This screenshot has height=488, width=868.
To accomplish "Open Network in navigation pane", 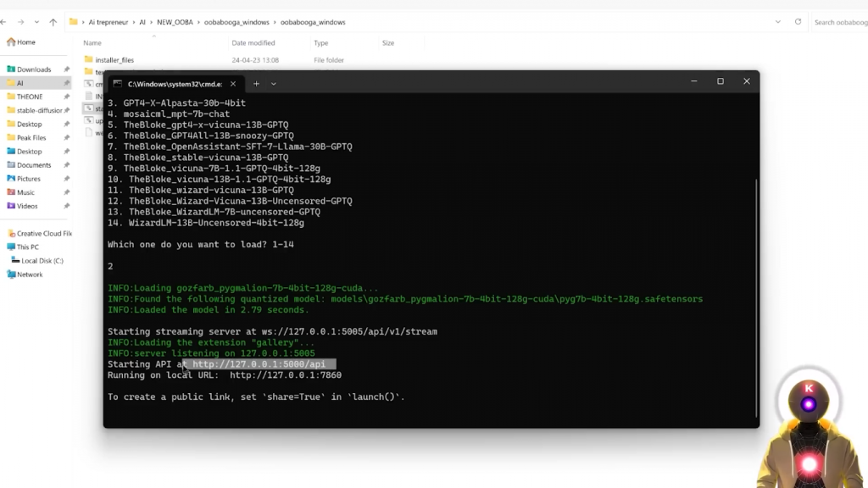I will pos(30,274).
